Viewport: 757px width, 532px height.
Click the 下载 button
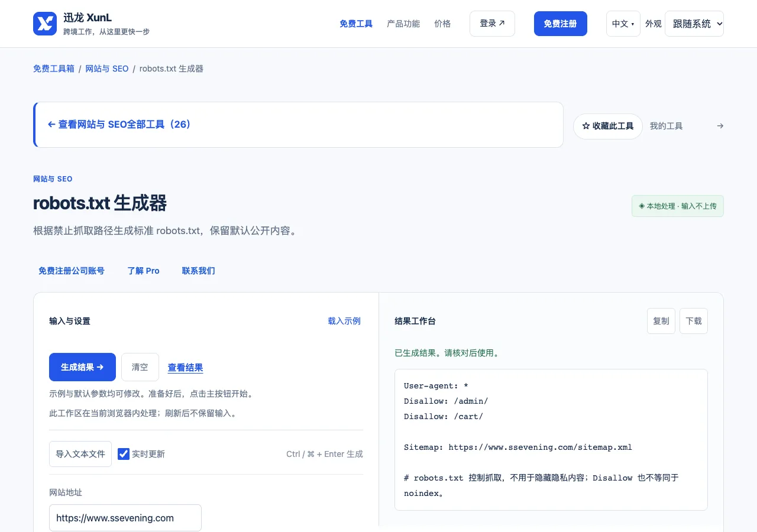point(694,321)
